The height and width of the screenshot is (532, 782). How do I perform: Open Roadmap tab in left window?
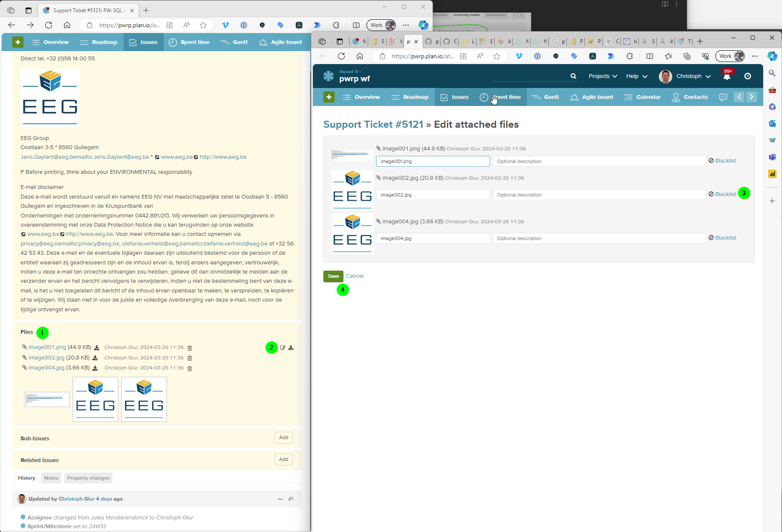[99, 42]
